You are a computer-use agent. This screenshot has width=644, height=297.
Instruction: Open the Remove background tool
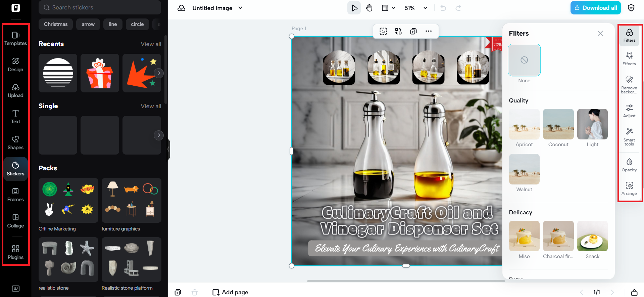629,84
